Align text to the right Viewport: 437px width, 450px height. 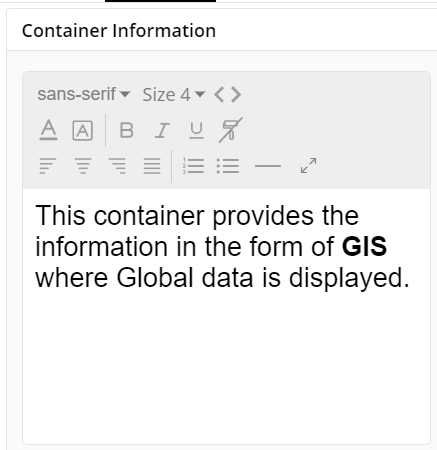coord(117,166)
